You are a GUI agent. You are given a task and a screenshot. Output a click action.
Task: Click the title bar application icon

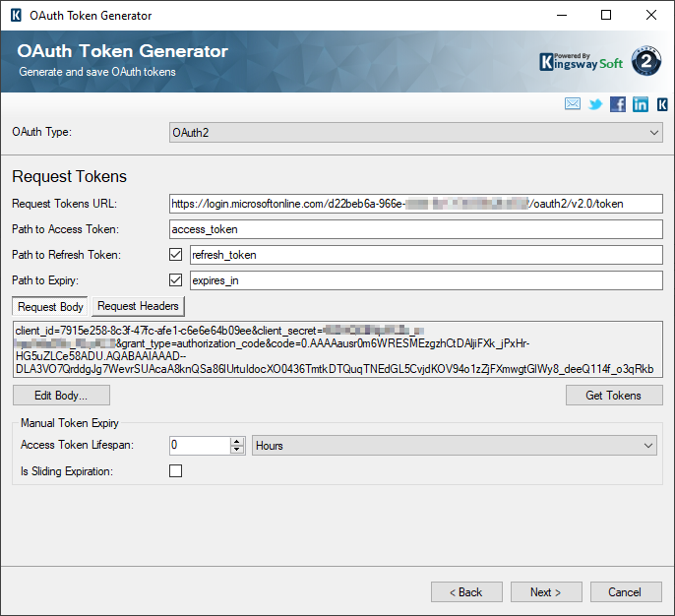[x=15, y=16]
